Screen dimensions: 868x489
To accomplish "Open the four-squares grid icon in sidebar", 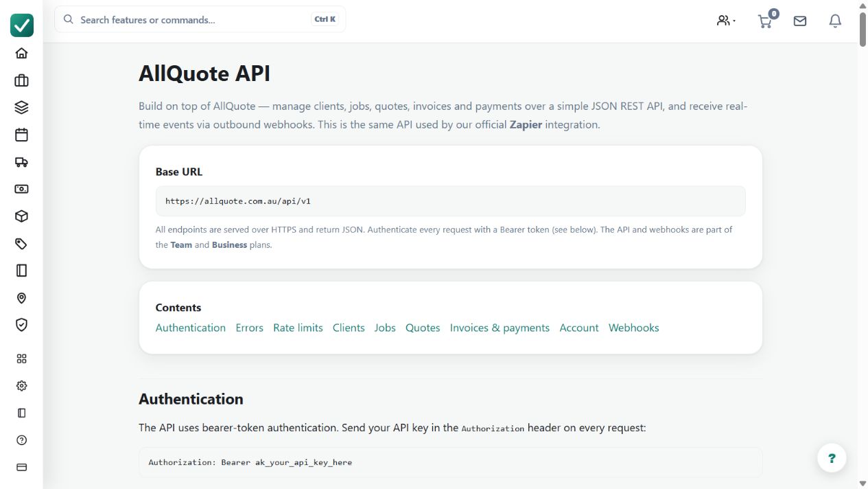I will [21, 359].
